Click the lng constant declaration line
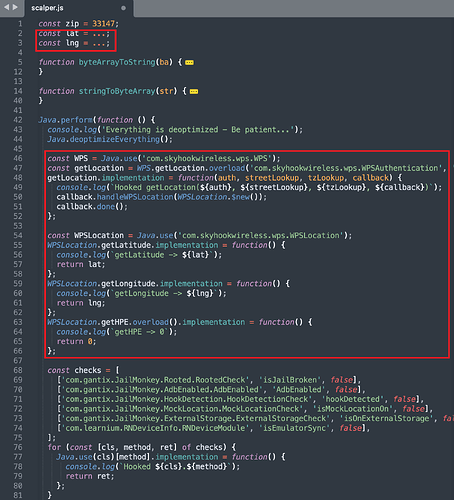The width and height of the screenshot is (454, 500). (74, 43)
